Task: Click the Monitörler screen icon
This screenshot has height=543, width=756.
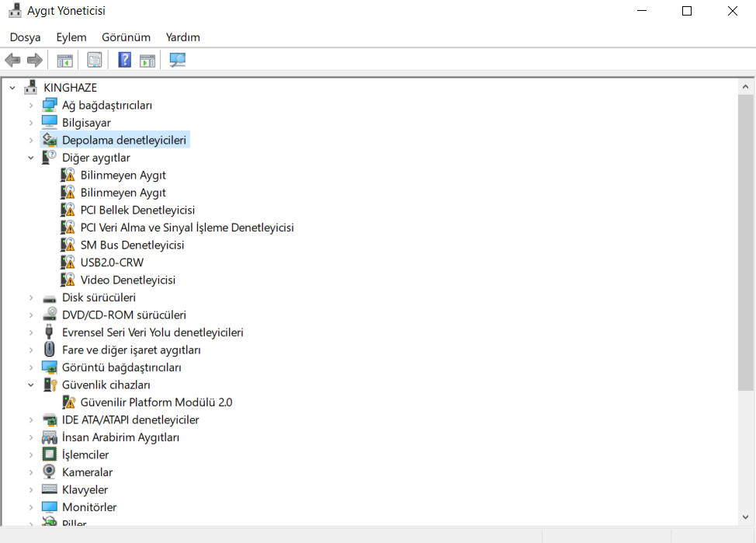Action: (x=49, y=506)
